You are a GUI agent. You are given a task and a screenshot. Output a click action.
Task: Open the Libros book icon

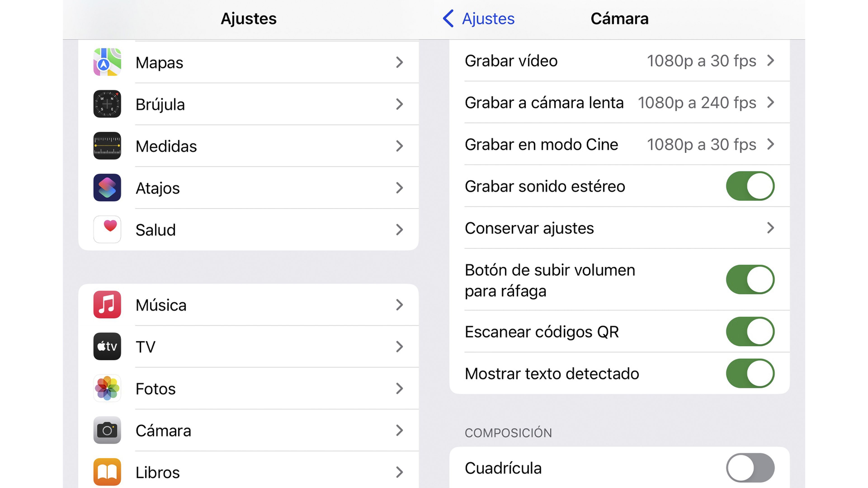(107, 472)
